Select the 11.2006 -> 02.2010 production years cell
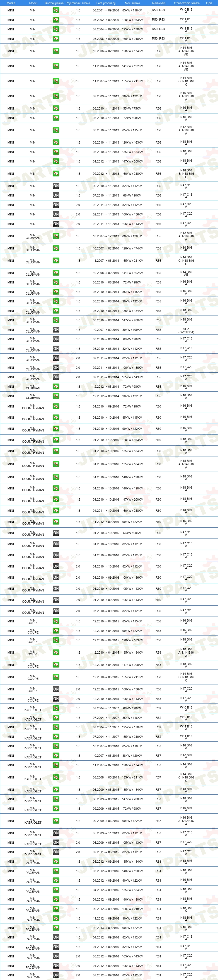 [106, 66]
